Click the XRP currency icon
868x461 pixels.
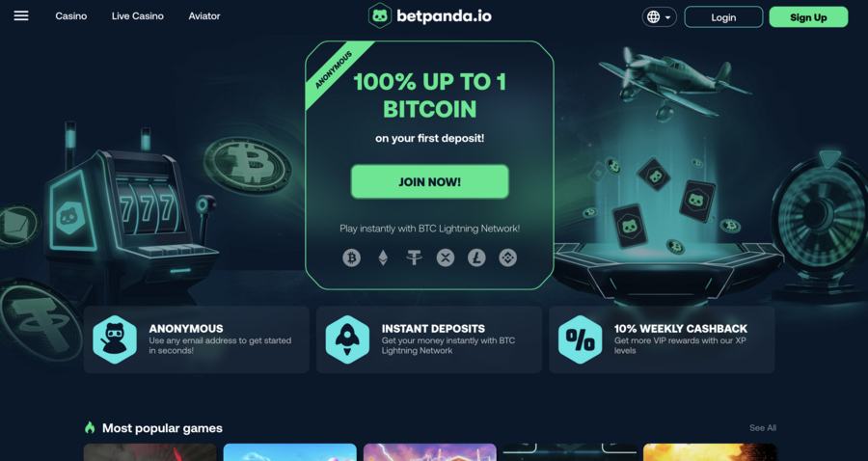coord(446,258)
